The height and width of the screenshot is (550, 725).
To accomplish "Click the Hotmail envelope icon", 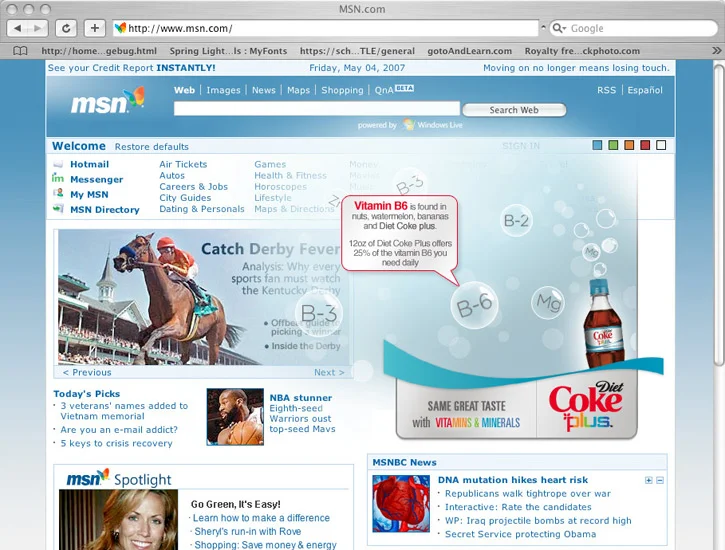I will pos(58,164).
